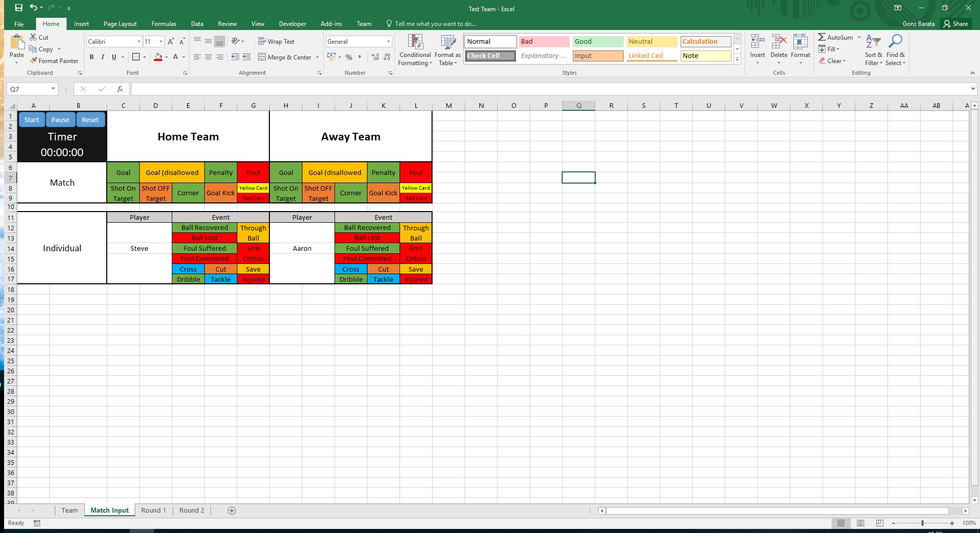
Task: Switch to the Formulas ribbon tab
Action: (164, 23)
